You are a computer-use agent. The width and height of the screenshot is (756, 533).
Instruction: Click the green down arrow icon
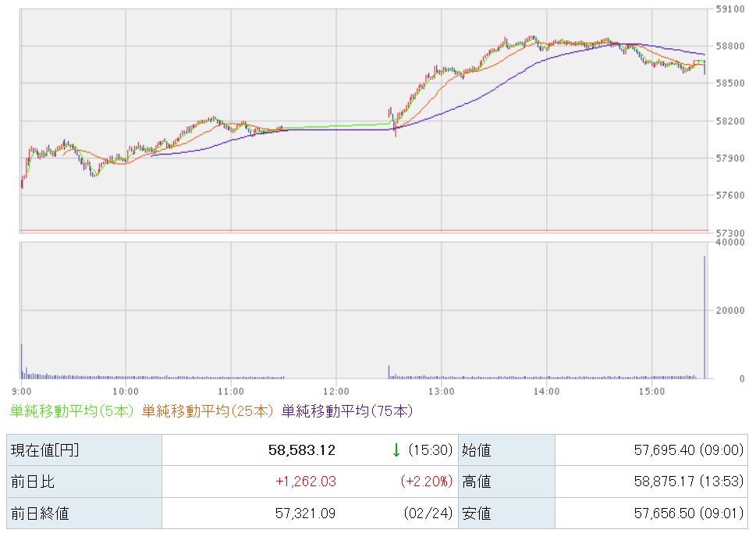click(396, 450)
